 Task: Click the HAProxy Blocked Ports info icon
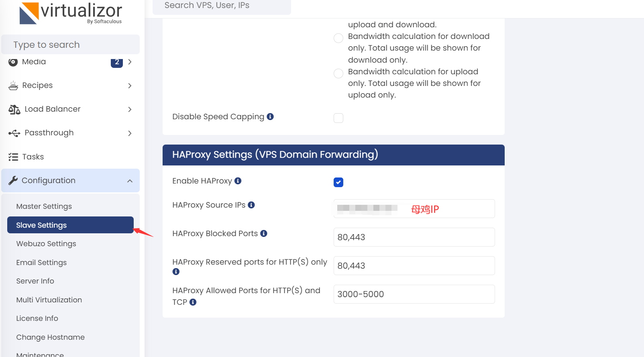tap(264, 233)
